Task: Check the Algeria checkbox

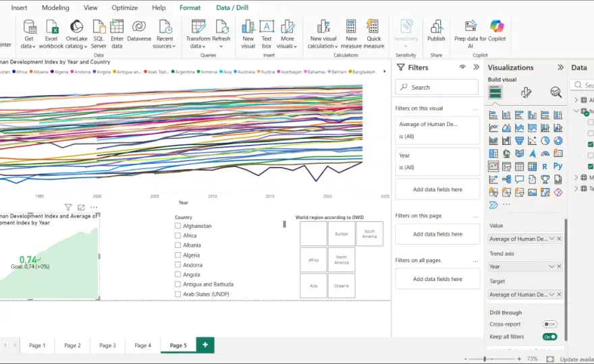Action: 178,255
